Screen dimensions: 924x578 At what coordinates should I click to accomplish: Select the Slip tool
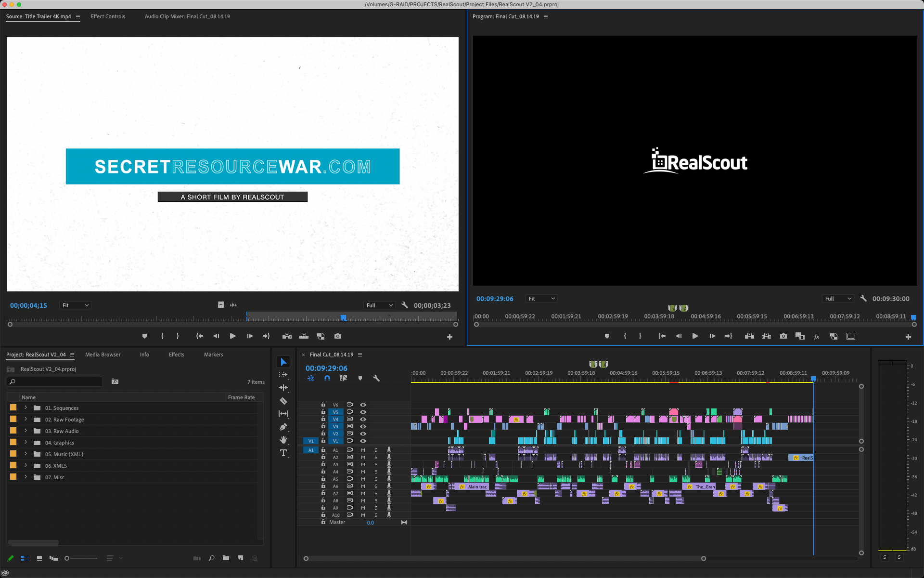[283, 414]
